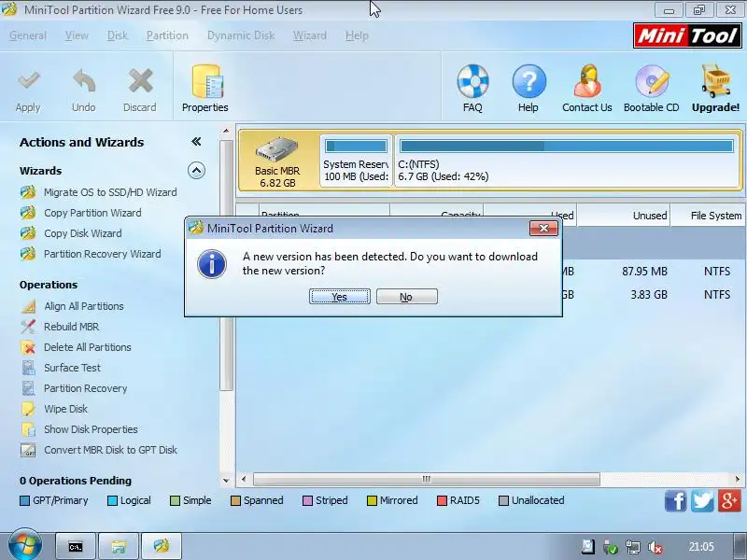This screenshot has width=747, height=560.
Task: Click the Discard X icon
Action: click(x=140, y=81)
